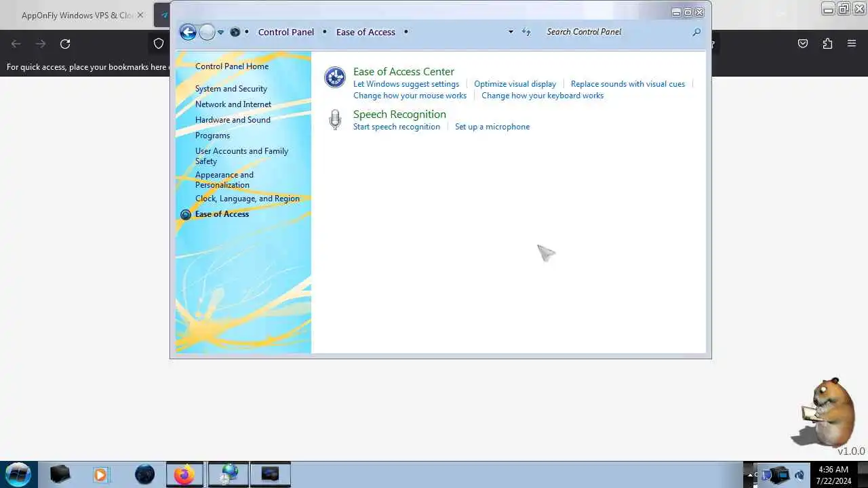Click the hamster mascot image
The width and height of the screenshot is (868, 488).
pyautogui.click(x=823, y=412)
